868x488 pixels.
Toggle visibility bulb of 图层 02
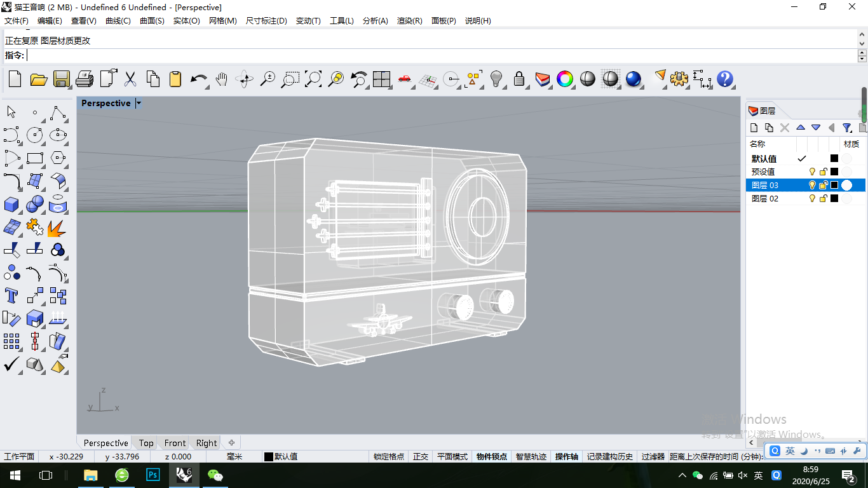click(x=811, y=198)
